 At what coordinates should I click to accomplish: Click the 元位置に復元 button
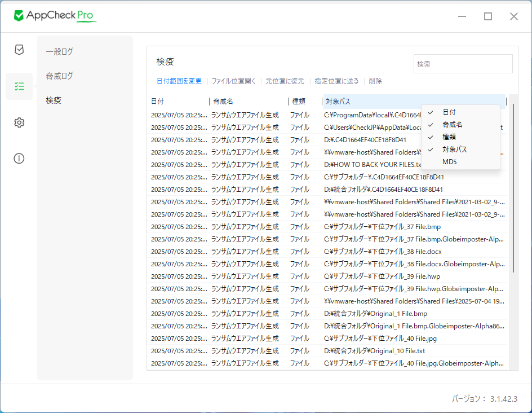(x=285, y=81)
